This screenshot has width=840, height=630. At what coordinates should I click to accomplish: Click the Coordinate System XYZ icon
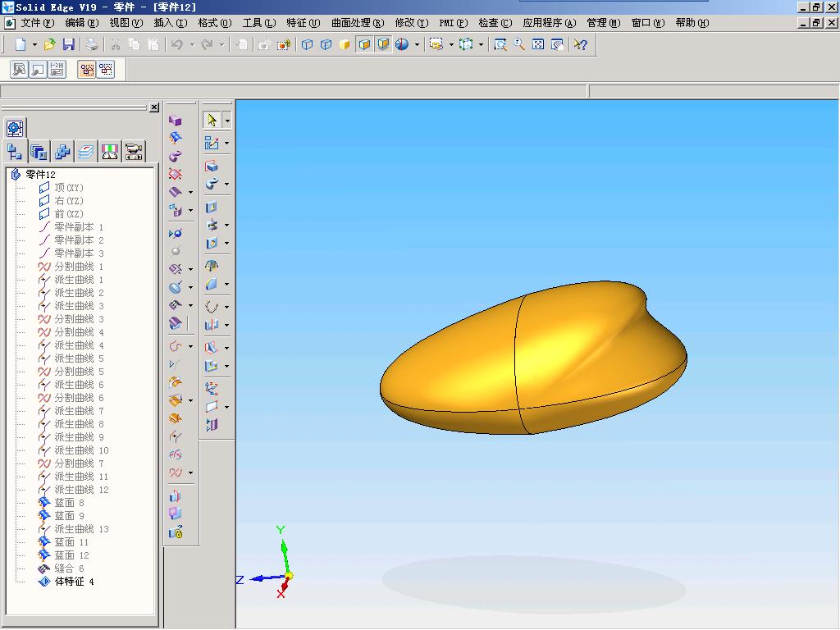pyautogui.click(x=212, y=388)
